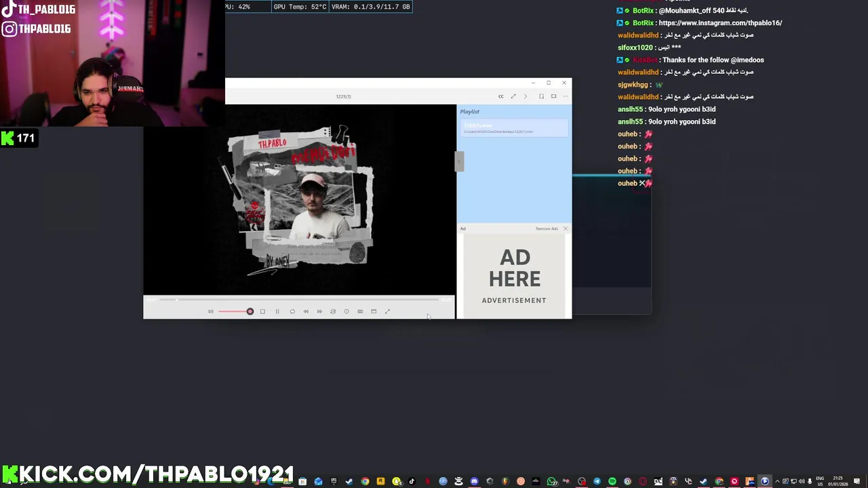
Task: Click username sifoxx1020 in chat
Action: tap(635, 47)
